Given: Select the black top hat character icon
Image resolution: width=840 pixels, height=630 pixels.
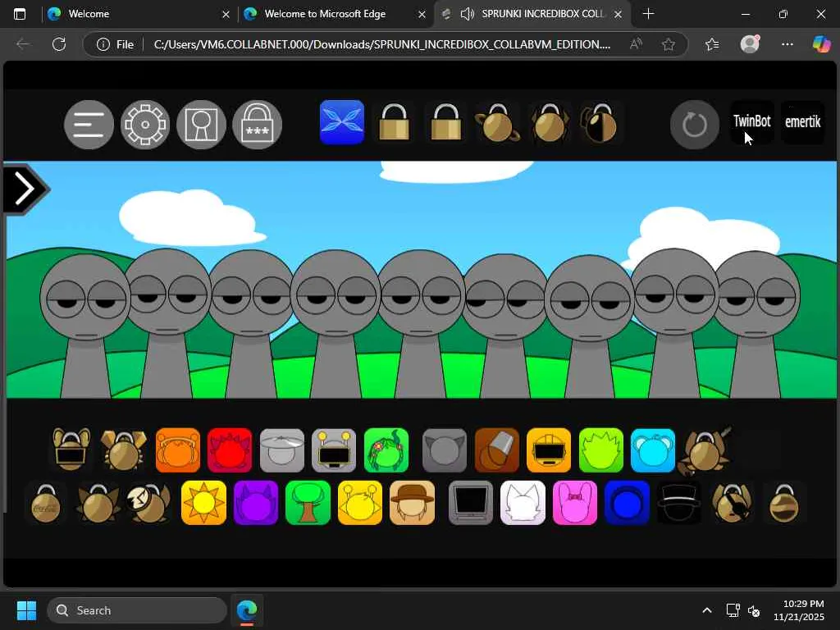Looking at the screenshot, I should pyautogui.click(x=678, y=503).
